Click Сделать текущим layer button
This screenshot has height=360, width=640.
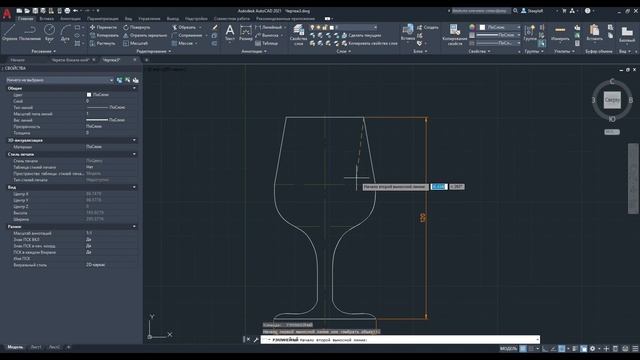[x=361, y=36]
